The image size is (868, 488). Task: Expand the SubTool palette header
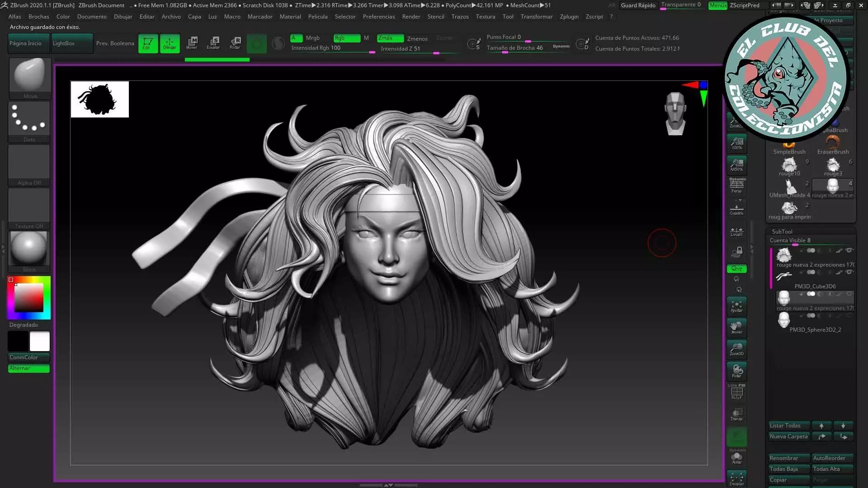(782, 231)
